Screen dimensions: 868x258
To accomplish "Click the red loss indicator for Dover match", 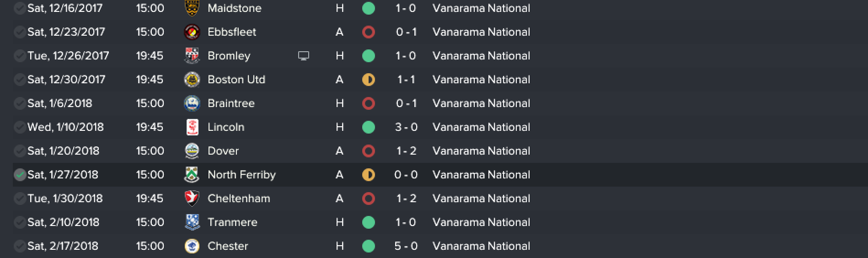I will coord(368,151).
